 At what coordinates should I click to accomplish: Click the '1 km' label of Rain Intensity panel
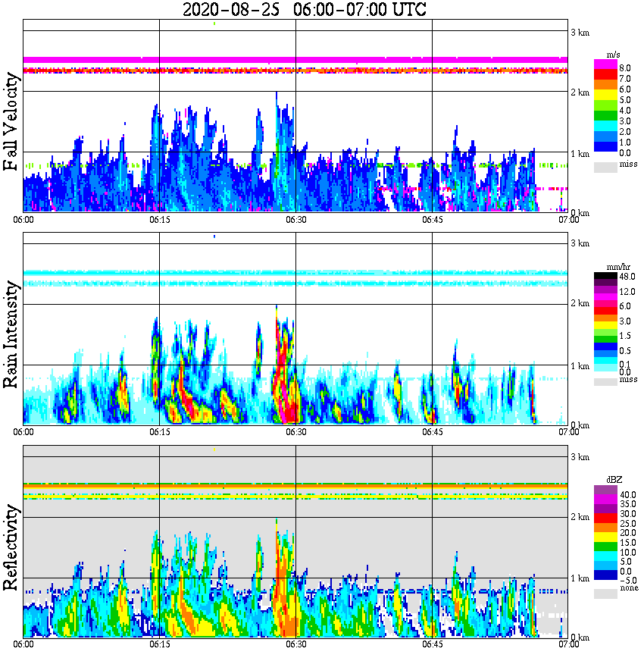[580, 366]
